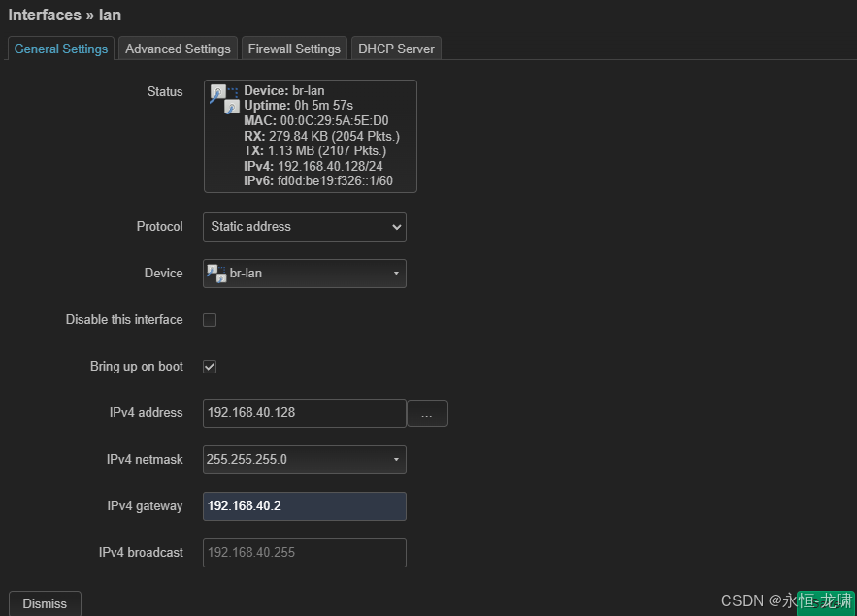Image resolution: width=857 pixels, height=616 pixels.
Task: Open the Protocol dropdown showing Static address
Action: [x=305, y=227]
